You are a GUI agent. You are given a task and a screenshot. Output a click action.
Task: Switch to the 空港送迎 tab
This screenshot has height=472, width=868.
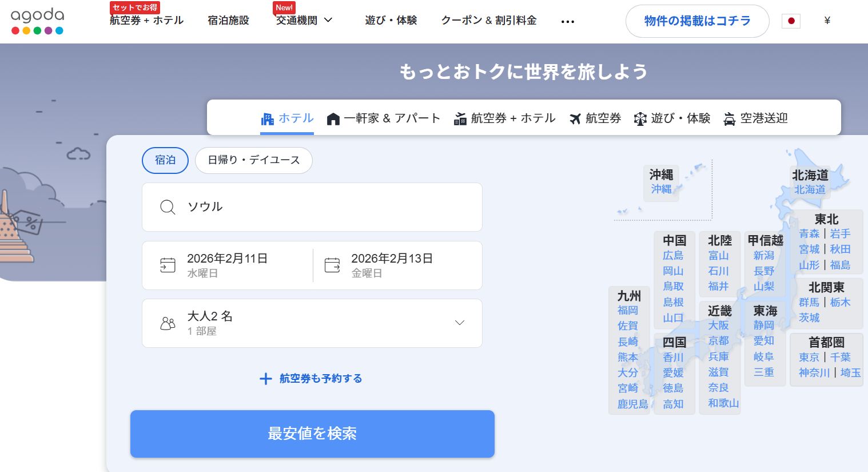point(755,118)
